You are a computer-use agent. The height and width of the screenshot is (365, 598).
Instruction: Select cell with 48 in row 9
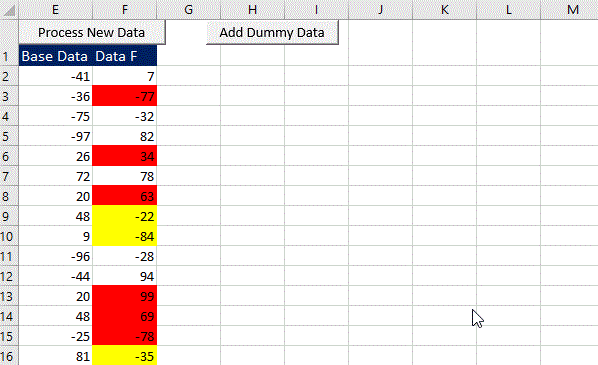click(x=55, y=216)
